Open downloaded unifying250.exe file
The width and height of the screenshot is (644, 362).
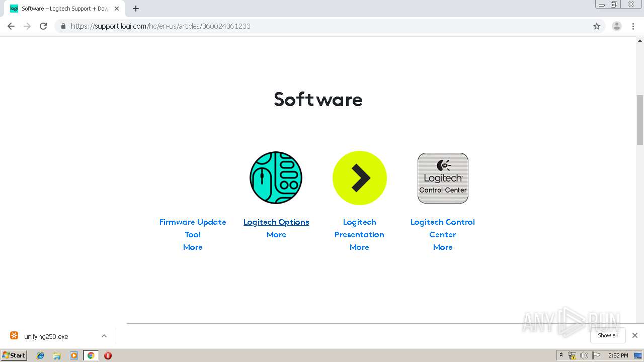[46, 336]
